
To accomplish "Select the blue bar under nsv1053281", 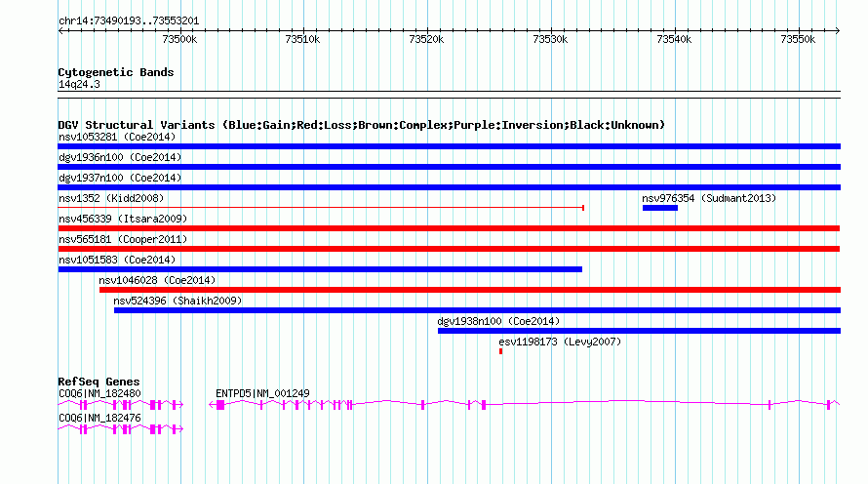I will (449, 146).
